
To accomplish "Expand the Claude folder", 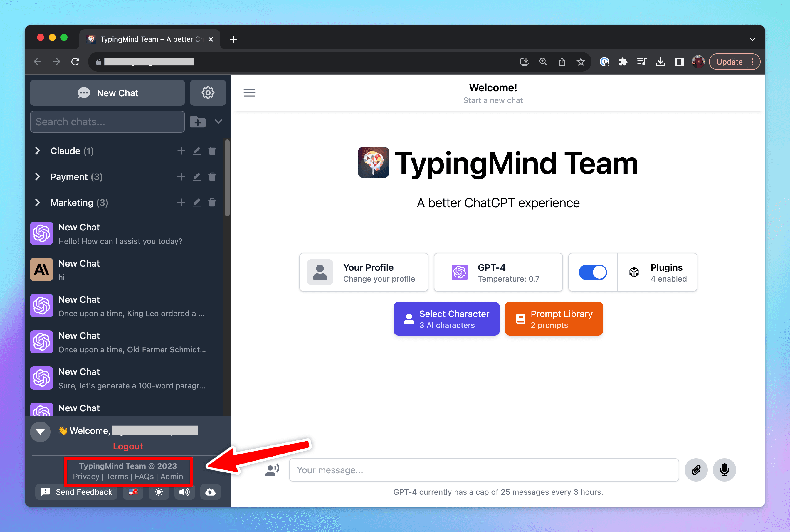I will tap(38, 151).
